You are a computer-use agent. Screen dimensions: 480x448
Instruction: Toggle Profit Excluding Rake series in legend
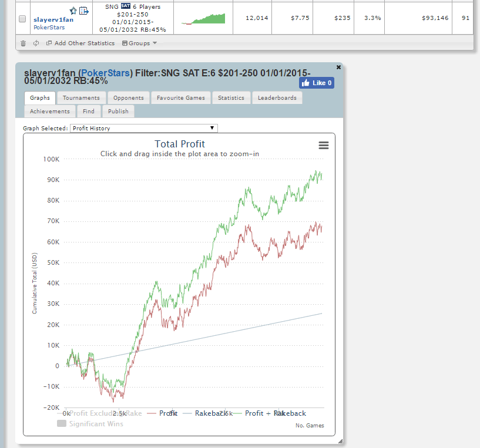[100, 413]
